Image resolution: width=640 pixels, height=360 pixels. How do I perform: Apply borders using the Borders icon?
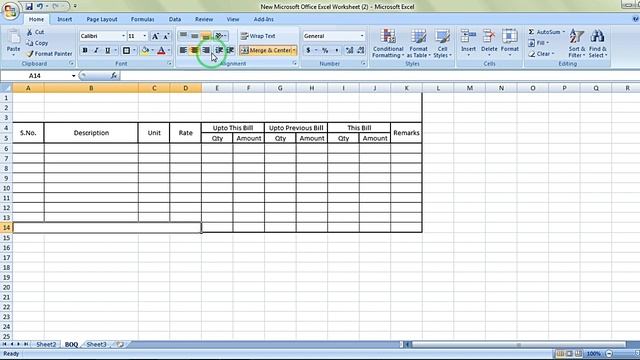[127, 51]
